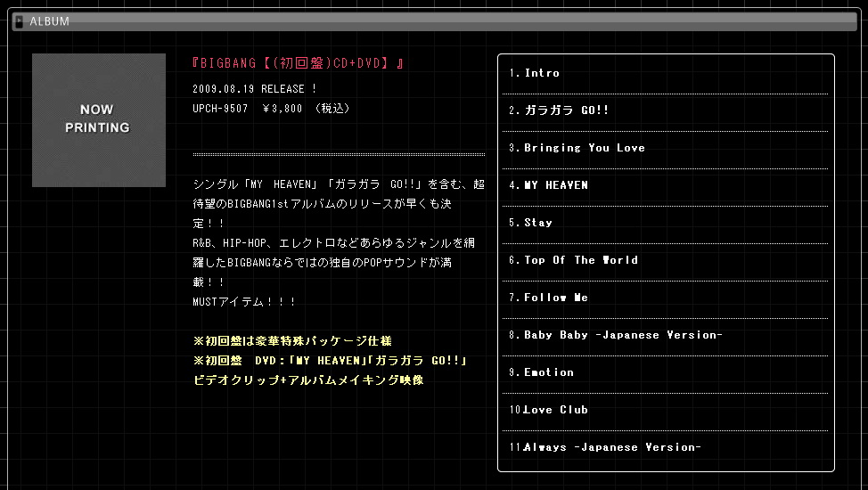The image size is (868, 490).
Task: Pick track 4 MY HEAVEN in the tracklist
Action: (x=549, y=185)
